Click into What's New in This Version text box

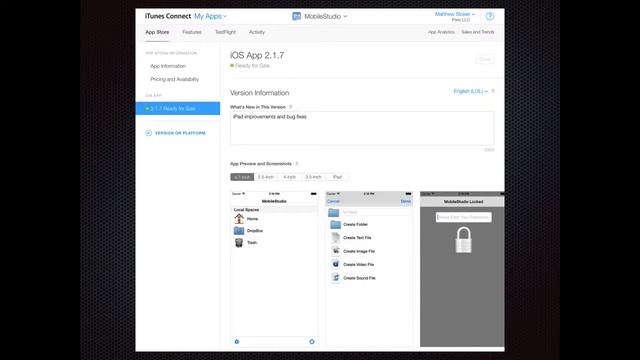pyautogui.click(x=362, y=128)
